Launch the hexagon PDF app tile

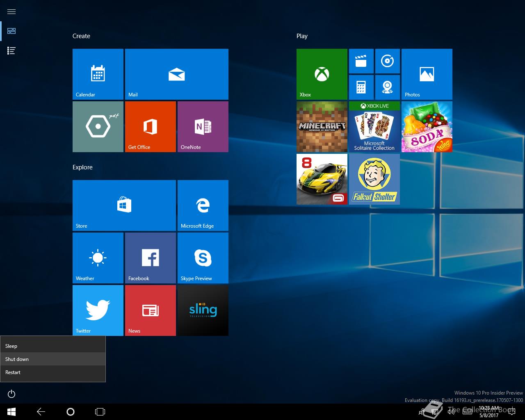pyautogui.click(x=98, y=127)
